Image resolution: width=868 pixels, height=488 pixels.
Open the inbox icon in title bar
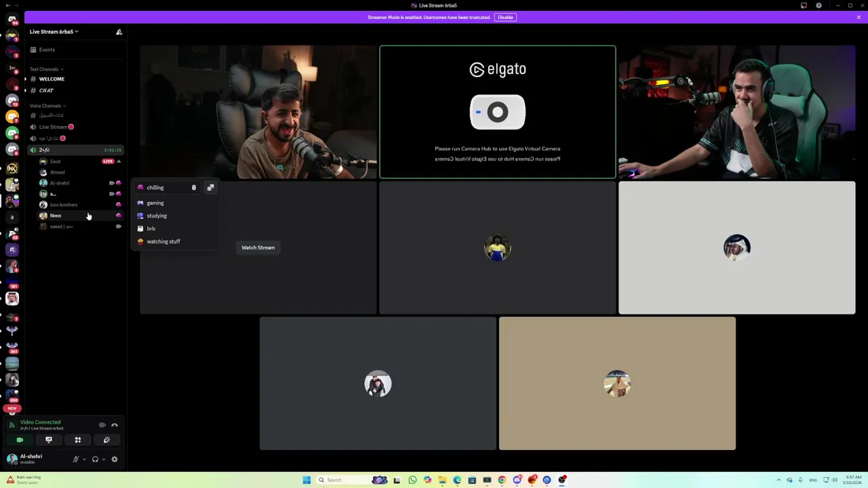click(804, 5)
